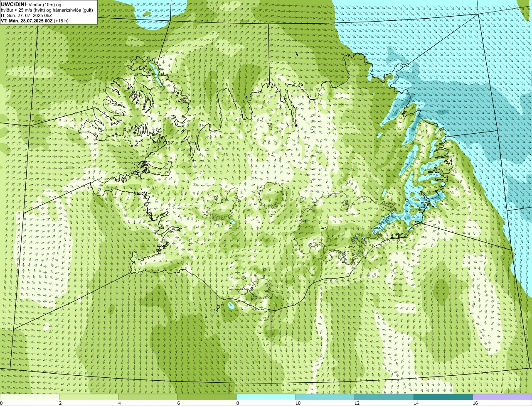Screen dimensions: 532x406
Task: Click the light green 2–4 legend swatch
Action: (89, 397)
